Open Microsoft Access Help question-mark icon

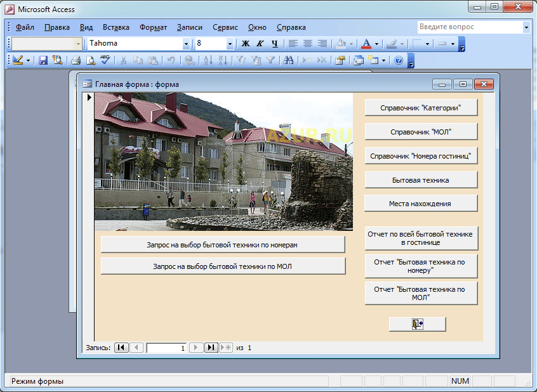[x=399, y=60]
